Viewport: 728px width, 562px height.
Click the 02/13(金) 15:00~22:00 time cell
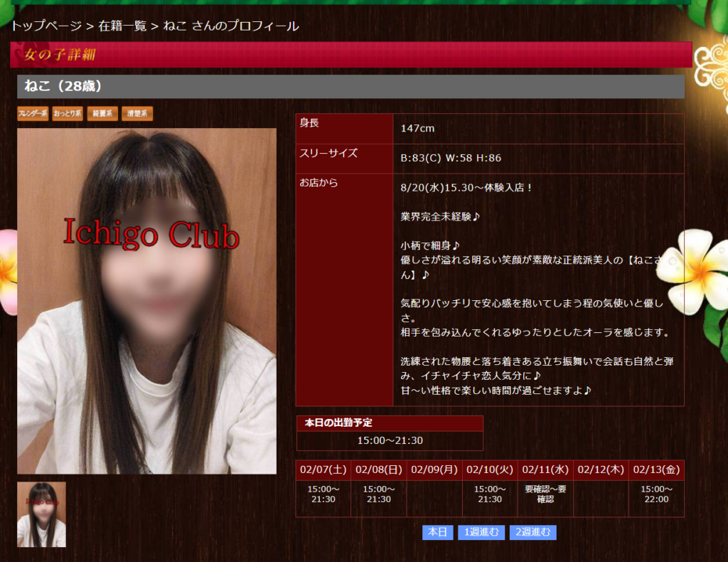(x=656, y=494)
